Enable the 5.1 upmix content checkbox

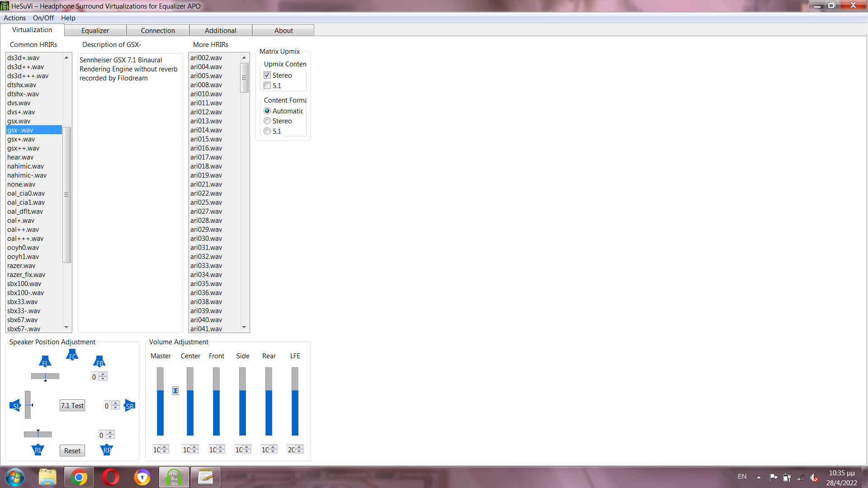(267, 86)
